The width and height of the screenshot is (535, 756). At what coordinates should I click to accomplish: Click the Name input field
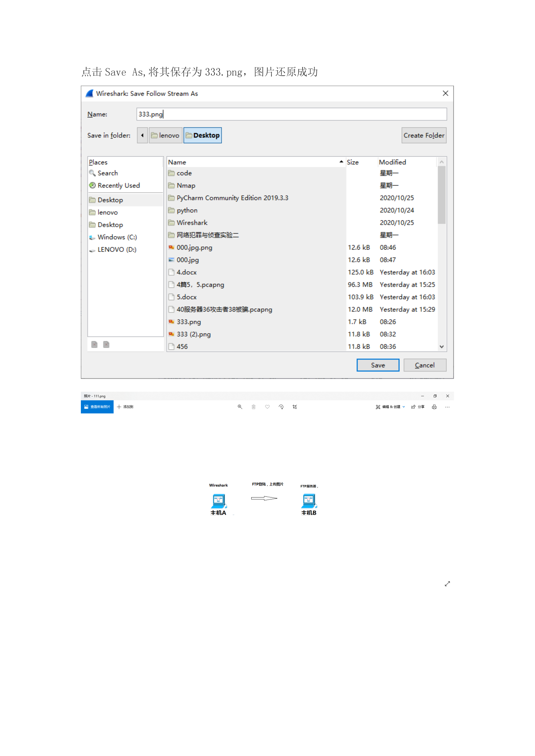tap(291, 114)
